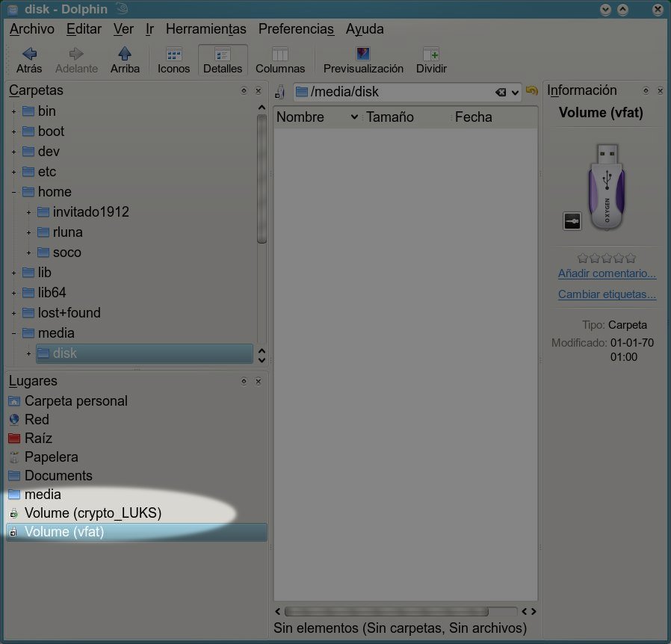Screen dimensions: 671x644
Task: Collapse the home folder tree node
Action: coord(13,192)
